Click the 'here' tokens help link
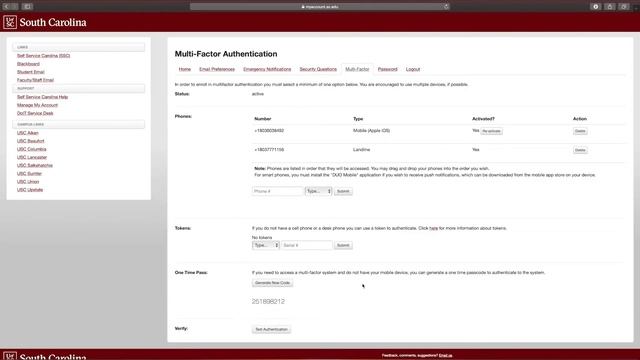This screenshot has height=360, width=640. (x=433, y=228)
